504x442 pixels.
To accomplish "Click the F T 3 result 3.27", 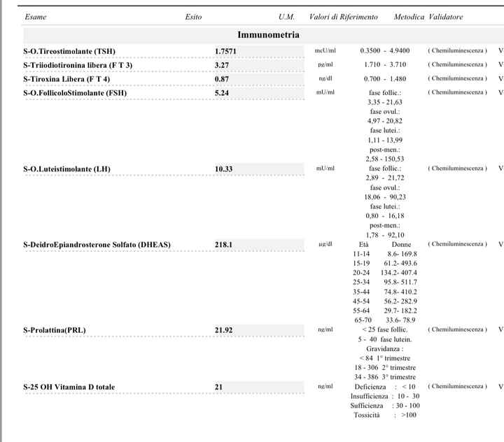I will [x=221, y=65].
